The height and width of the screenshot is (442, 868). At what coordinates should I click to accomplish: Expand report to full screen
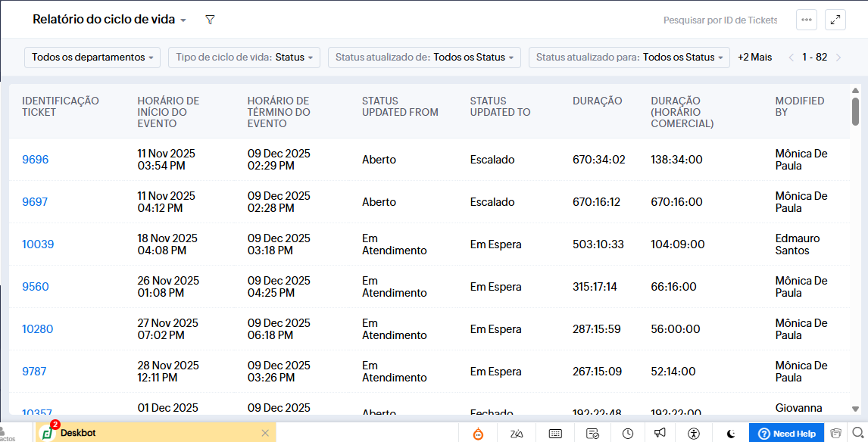tap(835, 20)
